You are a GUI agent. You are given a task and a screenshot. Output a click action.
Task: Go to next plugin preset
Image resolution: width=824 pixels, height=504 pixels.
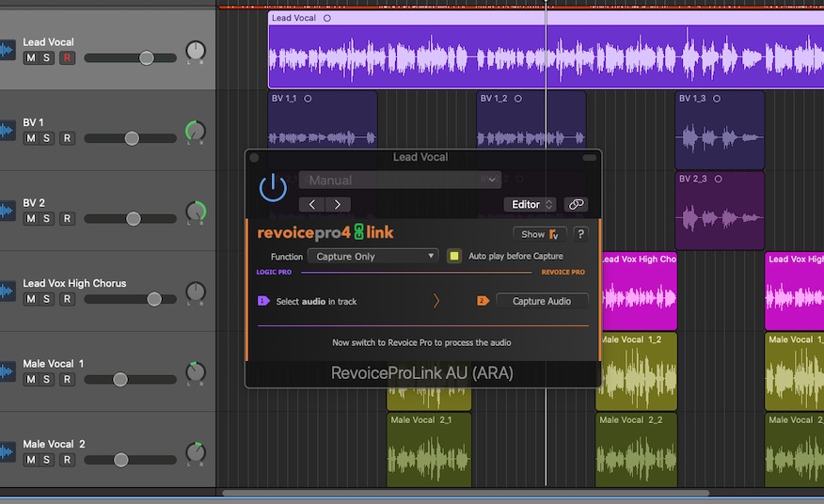pos(338,204)
